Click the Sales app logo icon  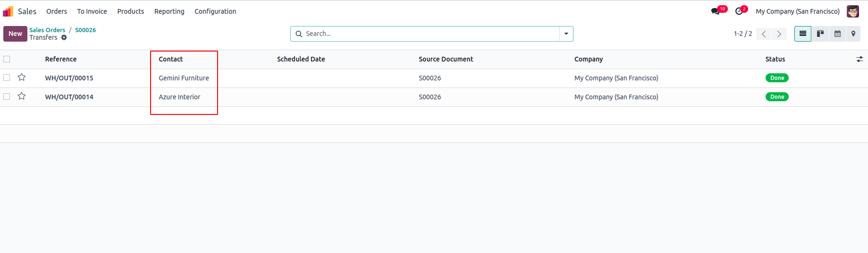[x=8, y=11]
